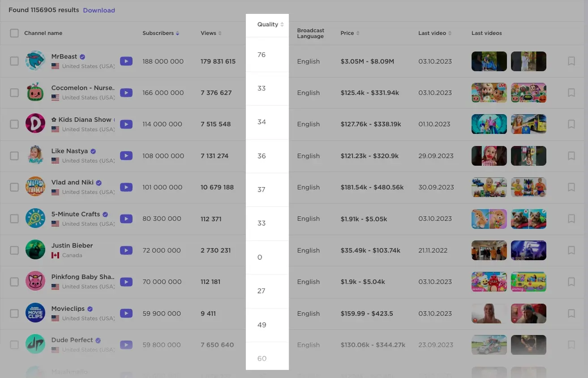This screenshot has width=588, height=378.
Task: Click YouTube play icon for Cocomelon
Action: [x=126, y=93]
